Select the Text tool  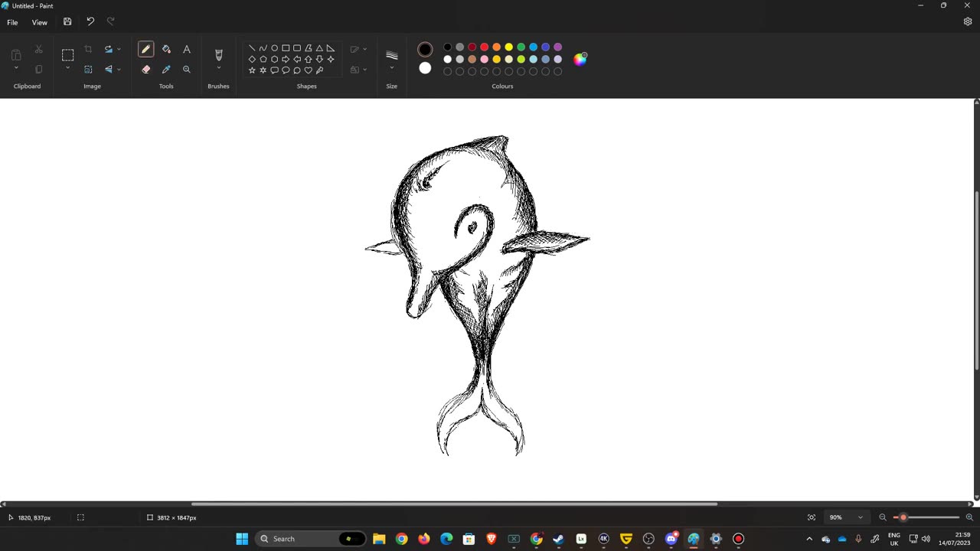click(x=186, y=49)
